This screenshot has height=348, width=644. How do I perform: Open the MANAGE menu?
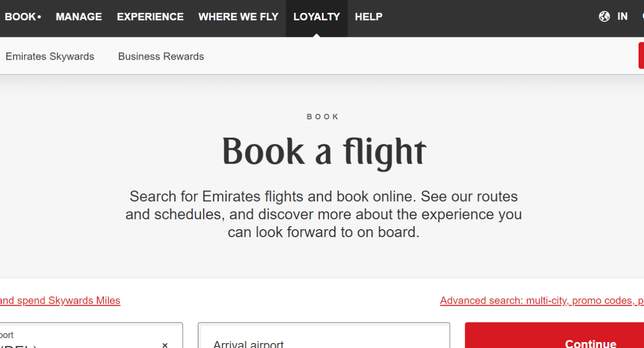coord(79,16)
